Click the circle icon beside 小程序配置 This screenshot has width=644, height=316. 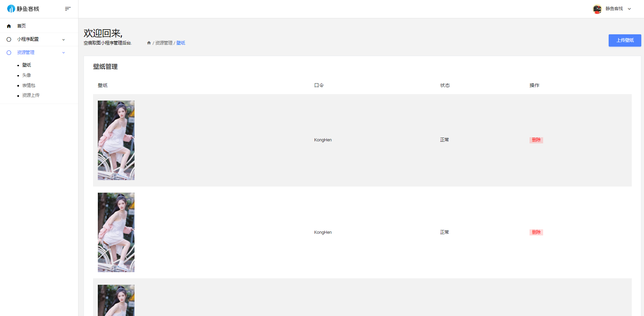click(9, 39)
